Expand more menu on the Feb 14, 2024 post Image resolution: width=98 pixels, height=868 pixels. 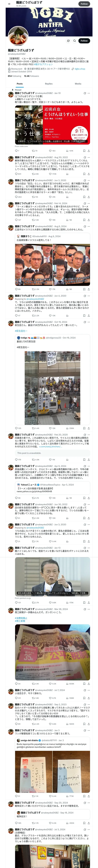(89, 204)
